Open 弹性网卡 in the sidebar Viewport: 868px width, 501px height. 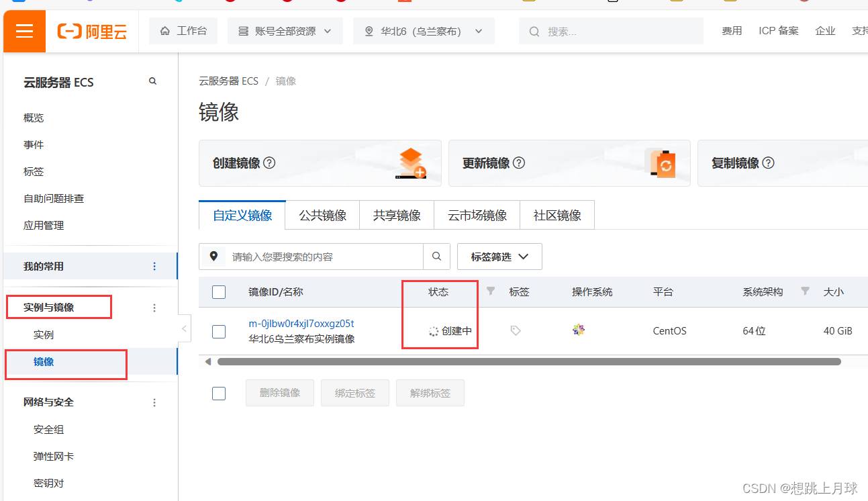[54, 456]
